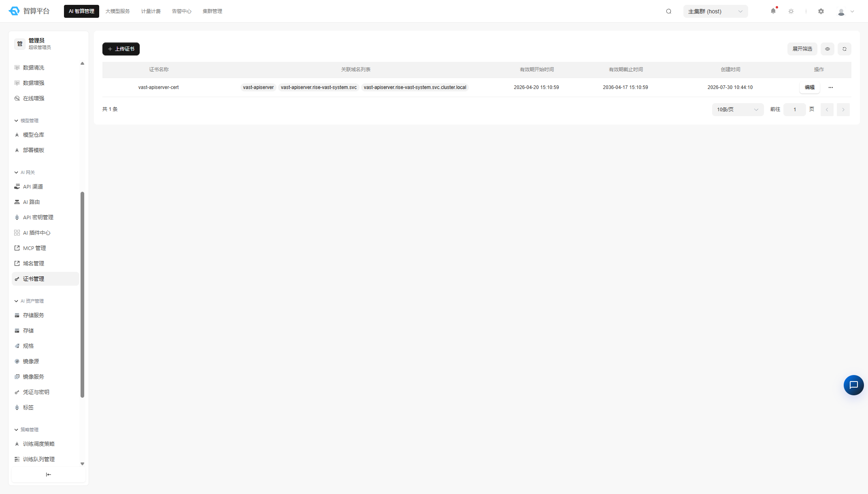Refresh the certificate list
Viewport: 868px width, 494px height.
point(845,49)
